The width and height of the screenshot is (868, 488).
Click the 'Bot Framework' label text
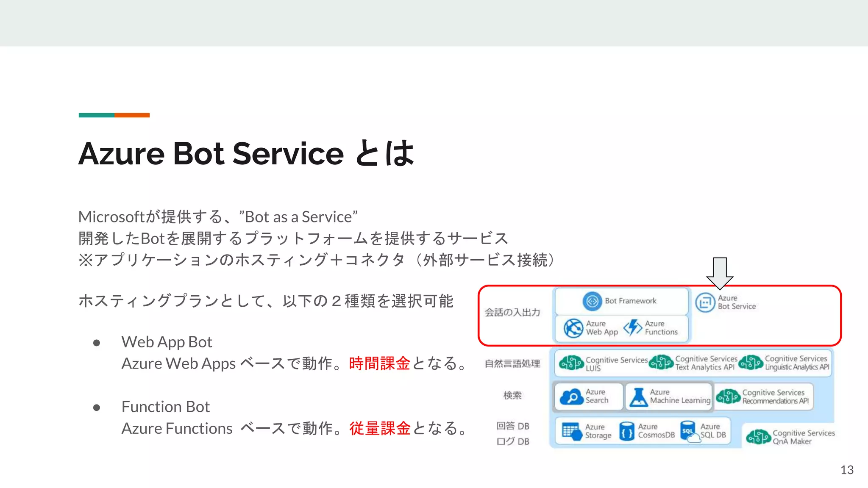pos(631,301)
